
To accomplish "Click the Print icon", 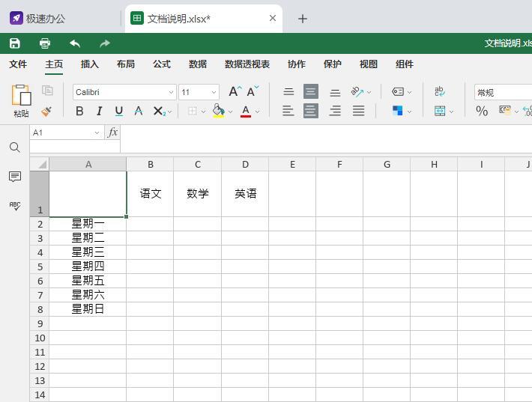I will pyautogui.click(x=45, y=43).
